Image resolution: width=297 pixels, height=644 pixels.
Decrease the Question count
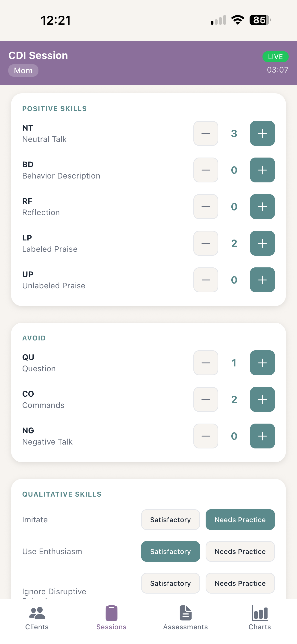click(206, 363)
